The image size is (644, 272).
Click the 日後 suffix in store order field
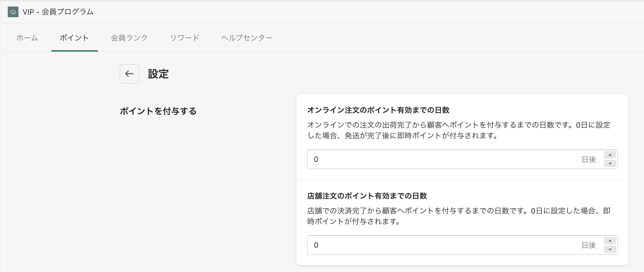coord(589,245)
